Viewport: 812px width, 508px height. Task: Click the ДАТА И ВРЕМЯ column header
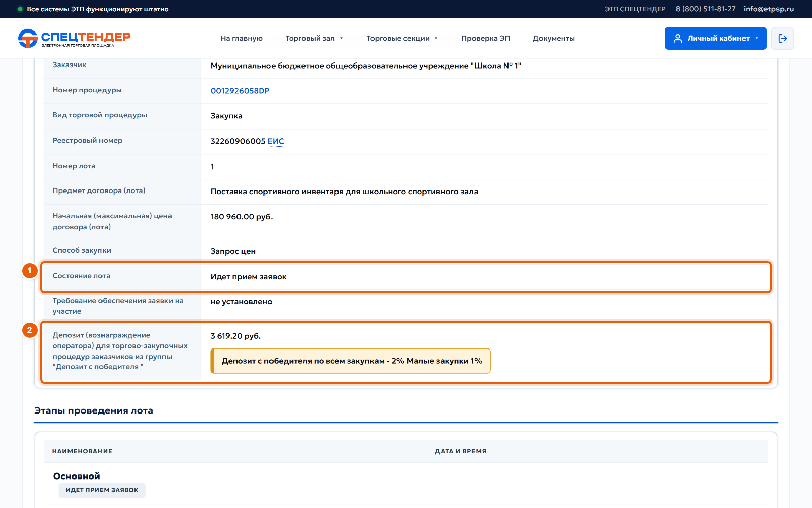[460, 451]
